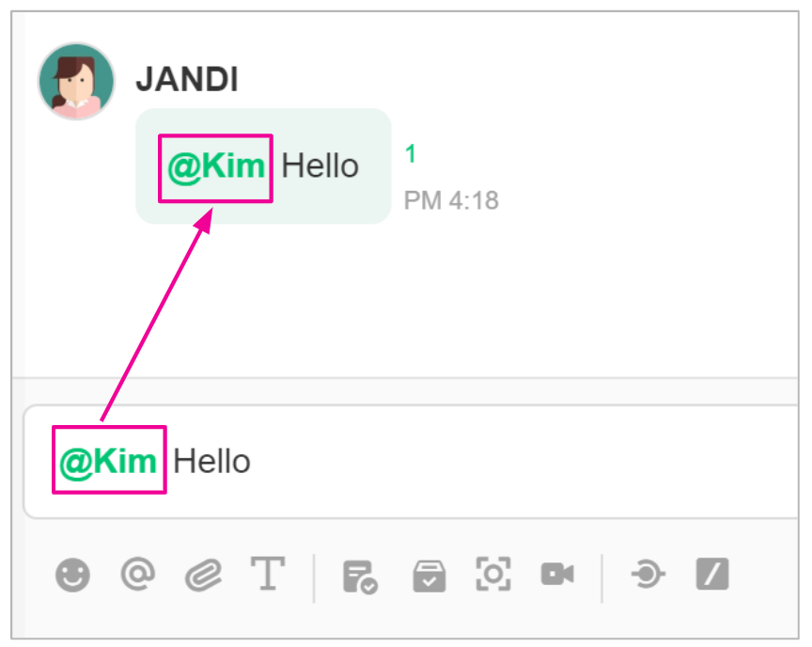Attach a file with the paperclip icon

[202, 575]
